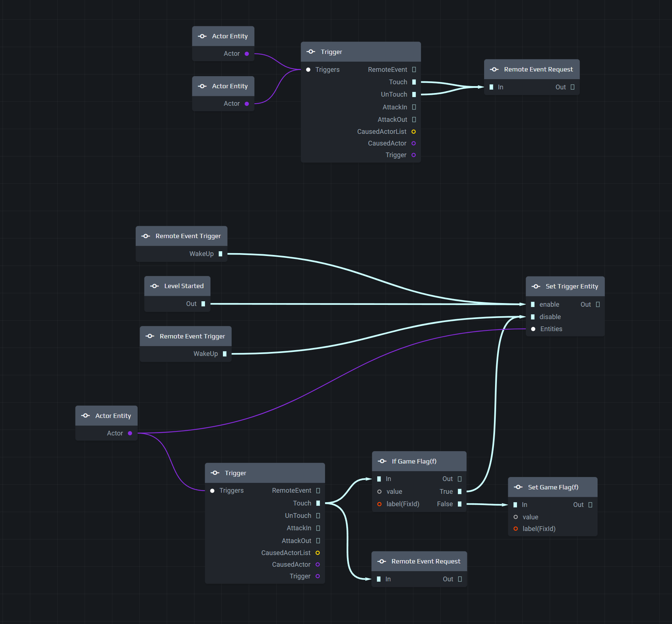Select Entities input pin on Set Trigger Entity
This screenshot has height=624, width=672.
click(x=533, y=329)
